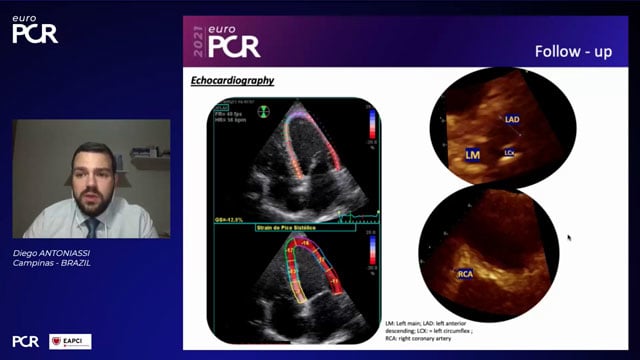This screenshot has height=360, width=640.
Task: Click the 'Echocardiography' heading
Action: (232, 80)
